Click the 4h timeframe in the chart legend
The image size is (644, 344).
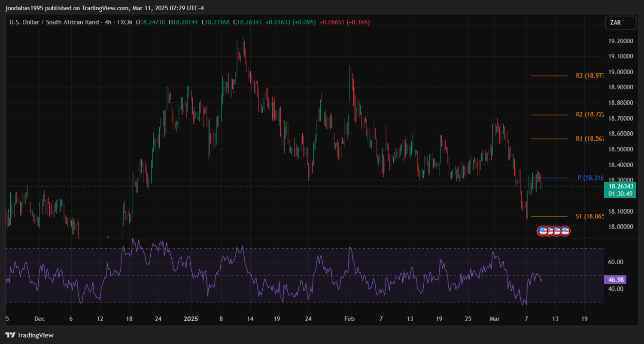tap(106, 22)
